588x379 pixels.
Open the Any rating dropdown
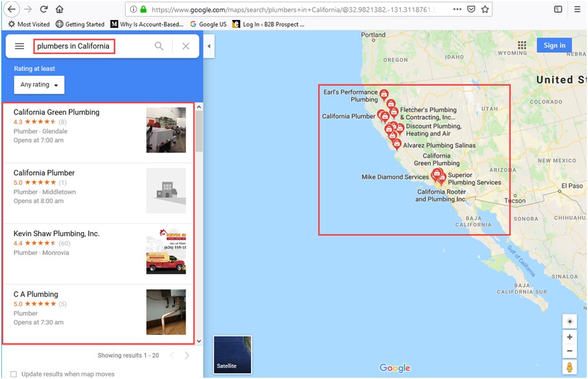pos(39,85)
